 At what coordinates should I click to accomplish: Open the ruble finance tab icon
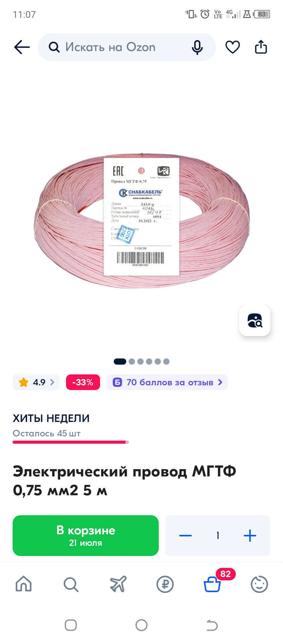pyautogui.click(x=165, y=584)
